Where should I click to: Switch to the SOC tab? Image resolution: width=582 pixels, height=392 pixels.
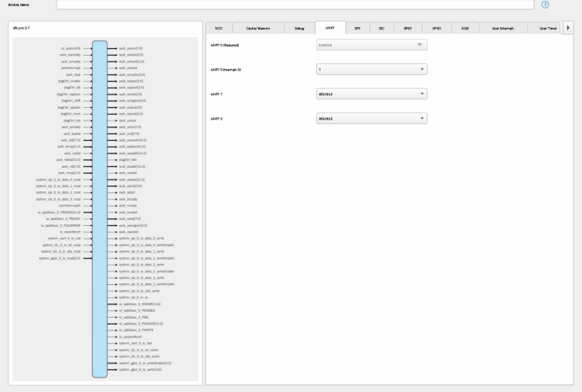pos(218,28)
